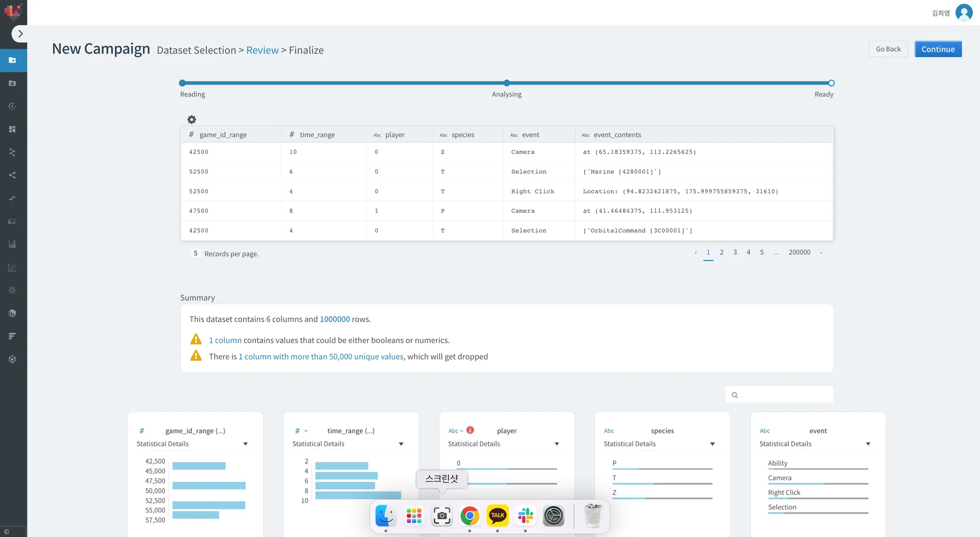Click the Analysing progress step marker

[507, 83]
